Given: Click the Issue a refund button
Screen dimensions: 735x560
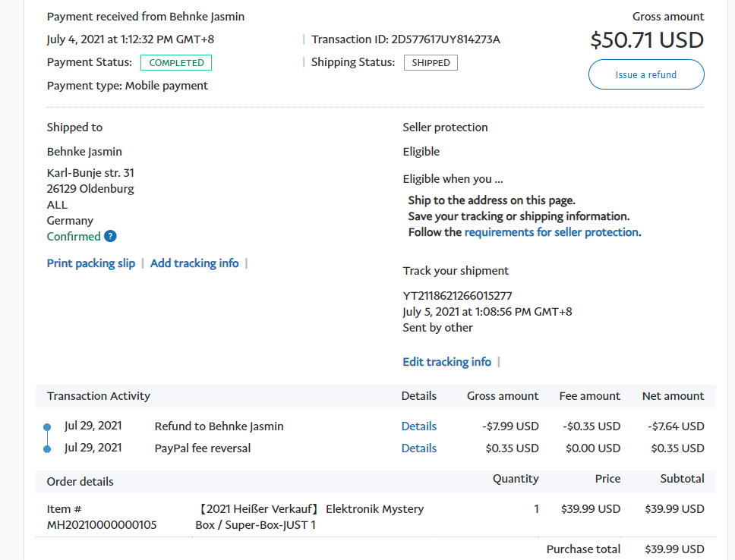Looking at the screenshot, I should 646,74.
